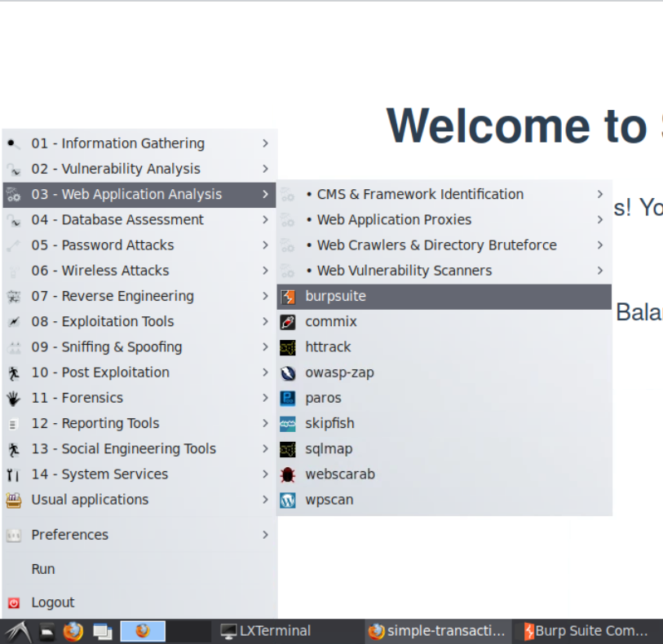663x644 pixels.
Task: Expand Web Vulnerability Scanners submenu
Action: click(x=444, y=271)
